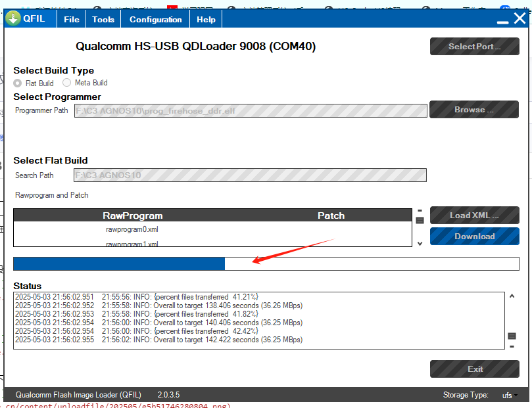The width and height of the screenshot is (532, 408).
Task: Click the Search Path input field
Action: coord(250,175)
